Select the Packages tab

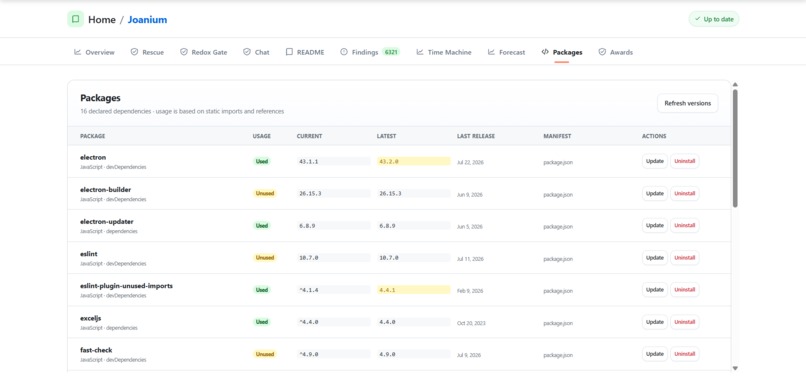pyautogui.click(x=562, y=52)
